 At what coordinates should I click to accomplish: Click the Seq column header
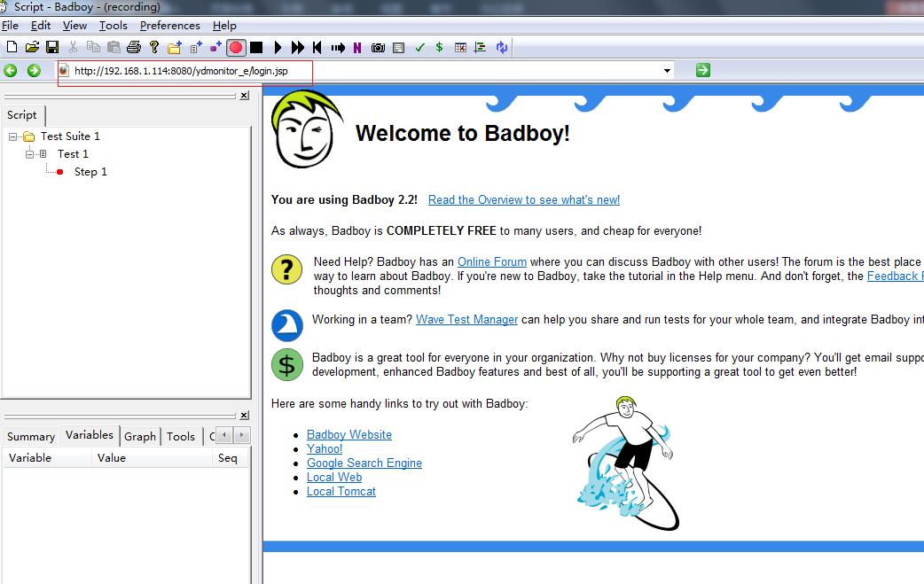pos(230,457)
